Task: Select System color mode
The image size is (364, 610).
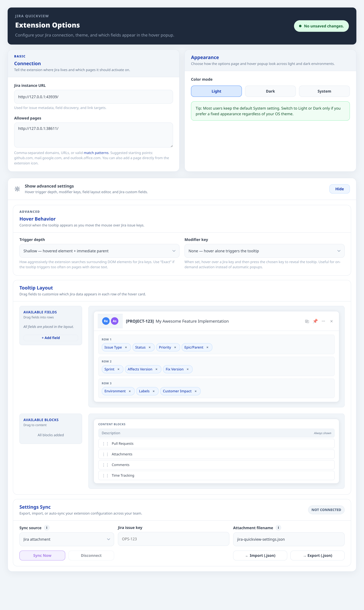Action: [x=324, y=91]
